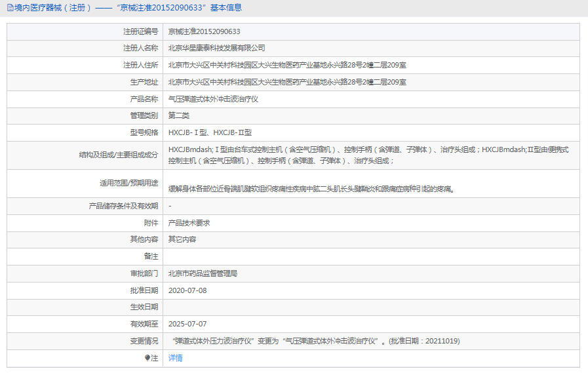Click the 适用范围 intended use description
The width and height of the screenshot is (588, 373).
tap(311, 189)
